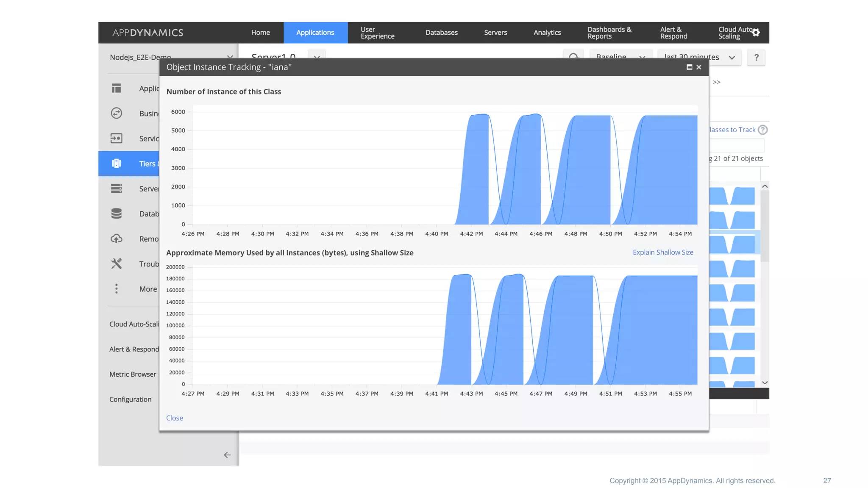The width and height of the screenshot is (868, 488).
Task: Click the scroll down arrow of objects list
Action: click(x=765, y=383)
